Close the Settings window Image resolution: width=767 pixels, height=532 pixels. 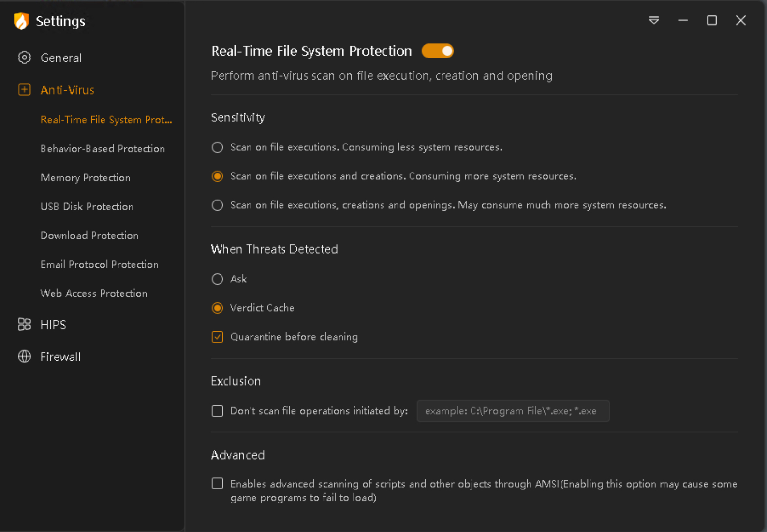(740, 20)
